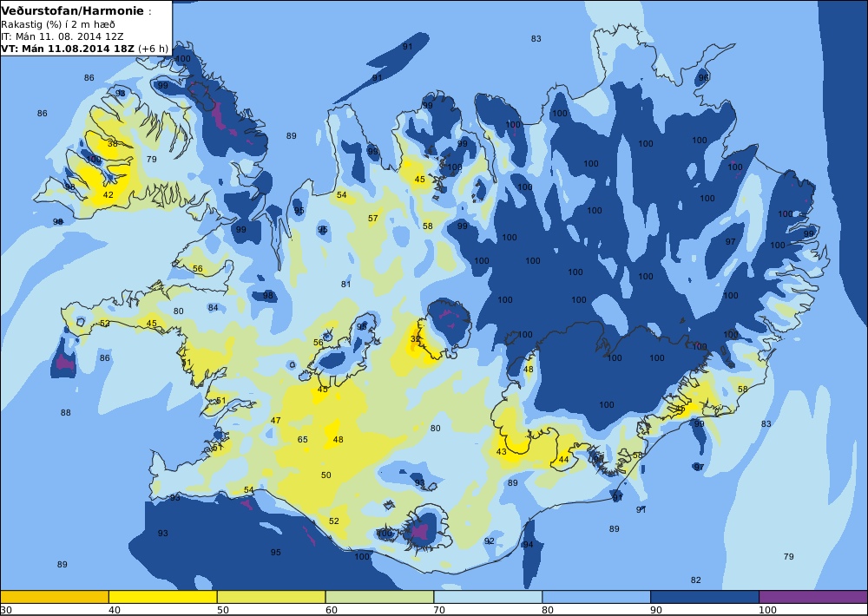868x616 pixels.
Task: Click the legend scale label '70'
Action: click(439, 610)
